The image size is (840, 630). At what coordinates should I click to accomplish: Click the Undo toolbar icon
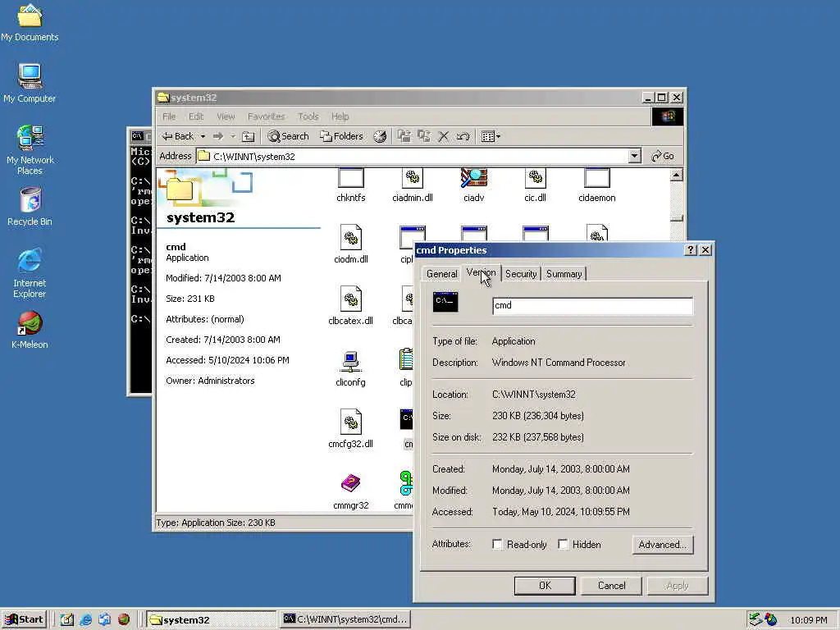point(463,137)
